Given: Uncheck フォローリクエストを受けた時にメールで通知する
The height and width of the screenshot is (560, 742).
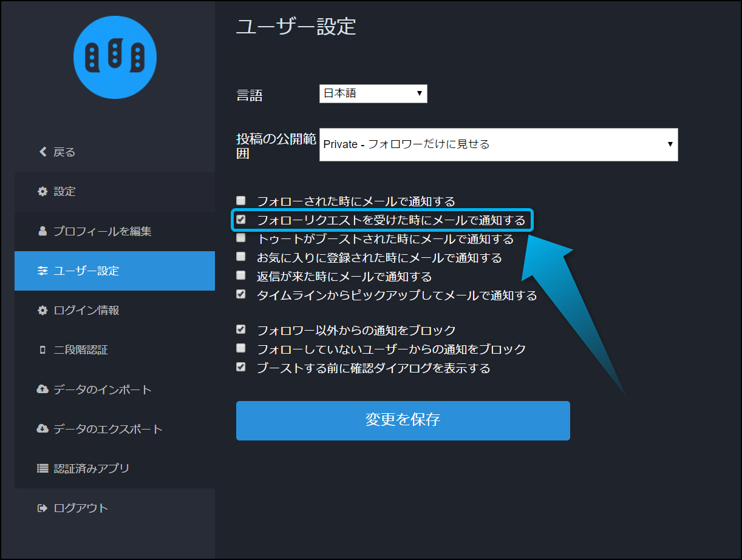Looking at the screenshot, I should tap(241, 219).
